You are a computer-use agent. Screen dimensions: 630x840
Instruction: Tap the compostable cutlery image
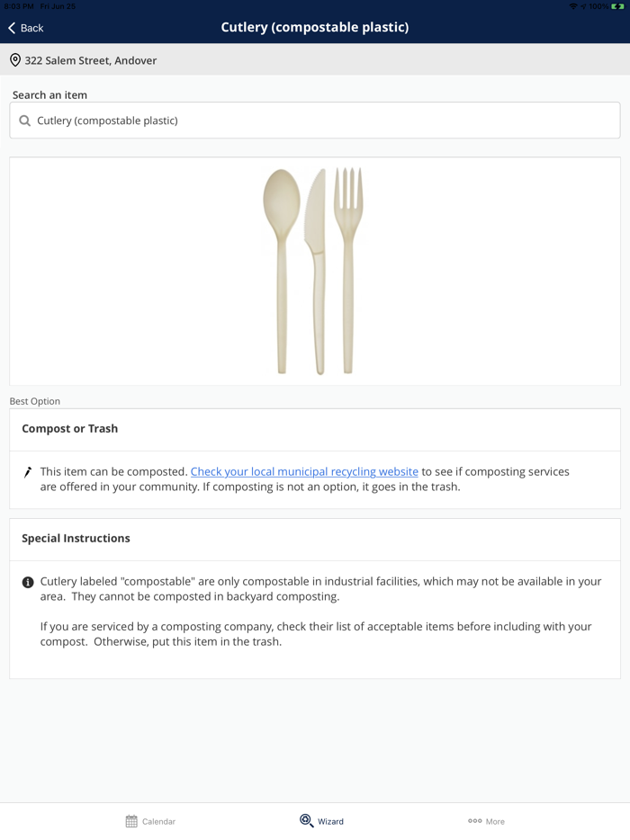click(314, 271)
